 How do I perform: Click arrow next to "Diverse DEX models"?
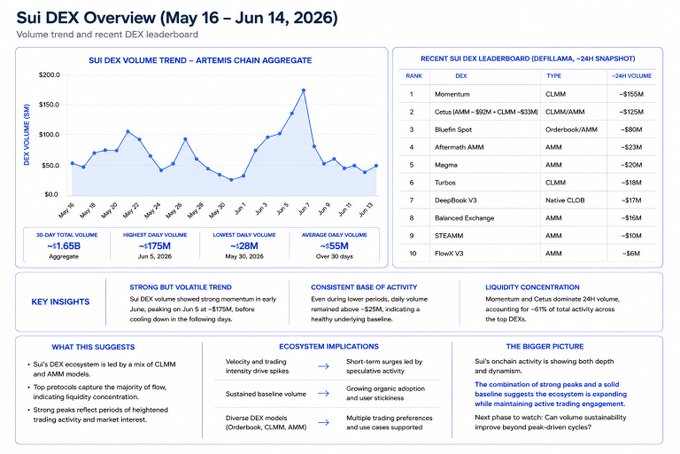[x=323, y=422]
